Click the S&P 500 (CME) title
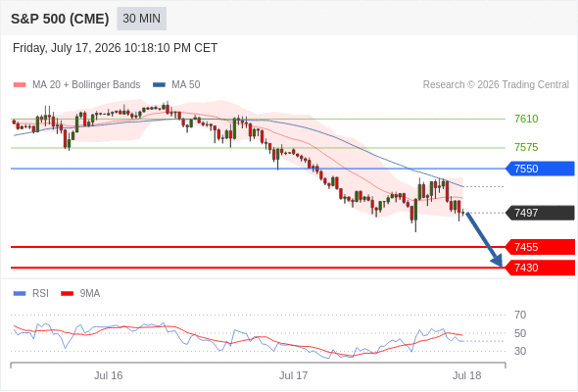Image resolution: width=578 pixels, height=392 pixels. point(60,19)
